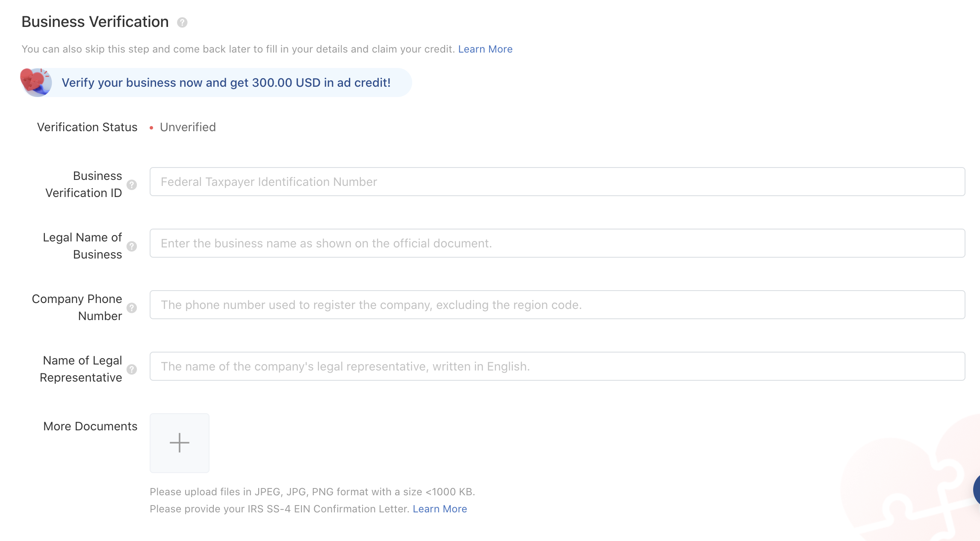Select the company phone number input field

557,305
